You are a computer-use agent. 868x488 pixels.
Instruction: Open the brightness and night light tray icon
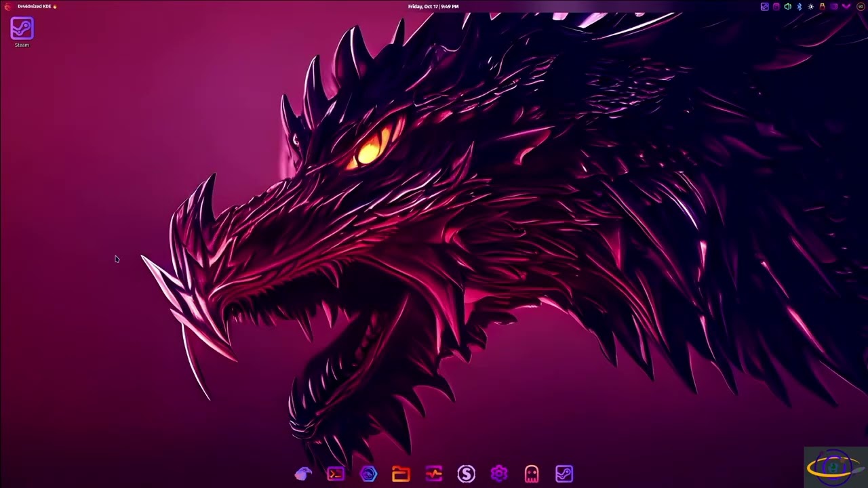click(x=810, y=7)
